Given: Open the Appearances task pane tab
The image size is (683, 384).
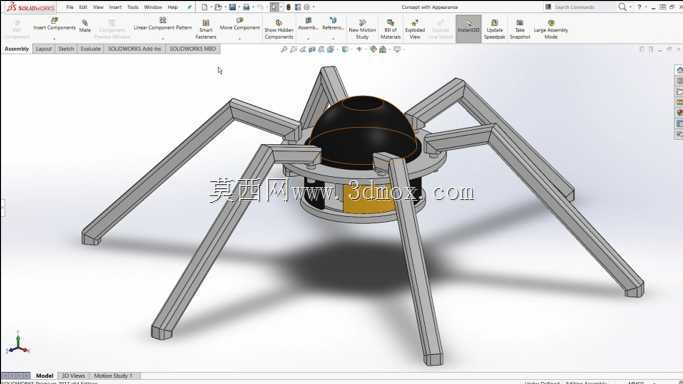Looking at the screenshot, I should [x=679, y=113].
